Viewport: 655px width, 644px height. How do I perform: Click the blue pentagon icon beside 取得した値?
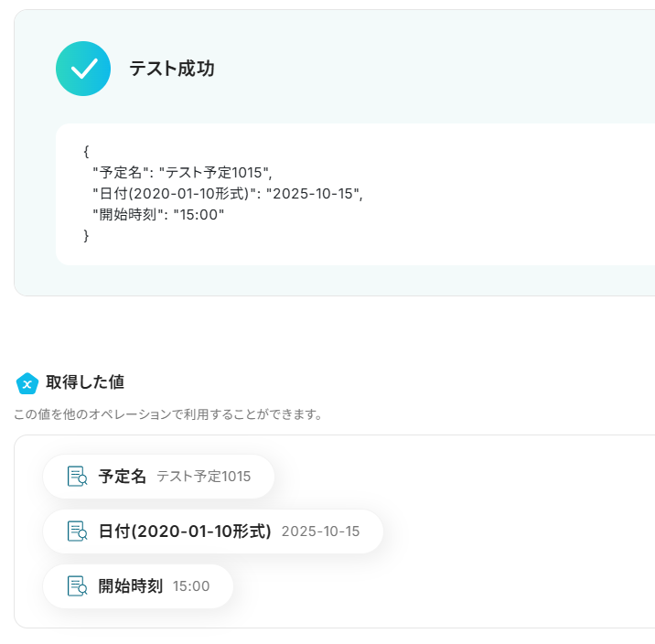click(x=27, y=383)
